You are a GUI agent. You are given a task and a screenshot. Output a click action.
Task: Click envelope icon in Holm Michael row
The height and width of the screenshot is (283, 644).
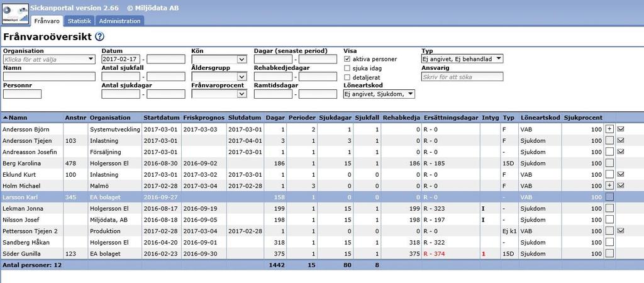(x=621, y=186)
